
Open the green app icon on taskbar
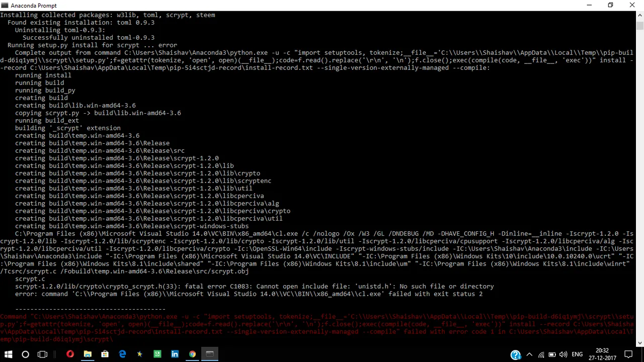(x=157, y=354)
